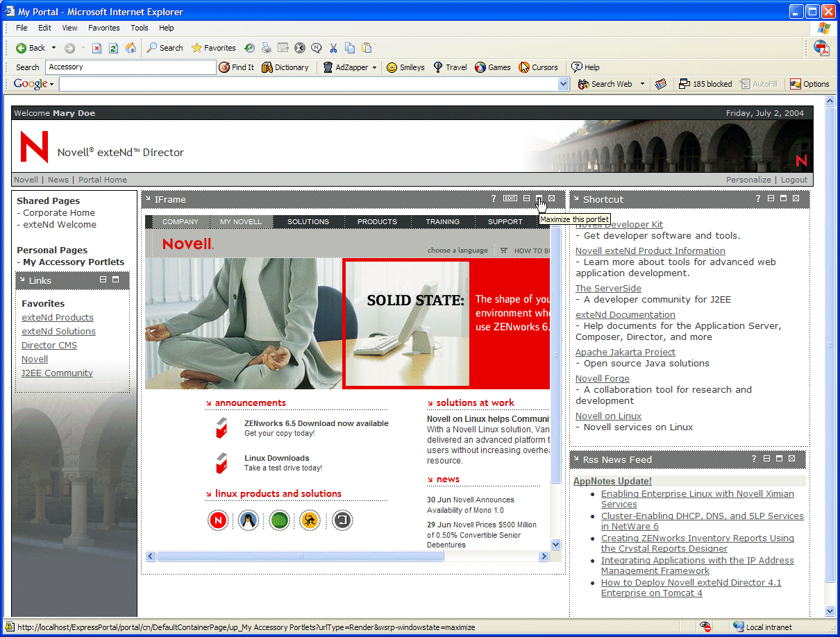The width and height of the screenshot is (840, 637).
Task: Open the Games beach ball button
Action: click(493, 67)
